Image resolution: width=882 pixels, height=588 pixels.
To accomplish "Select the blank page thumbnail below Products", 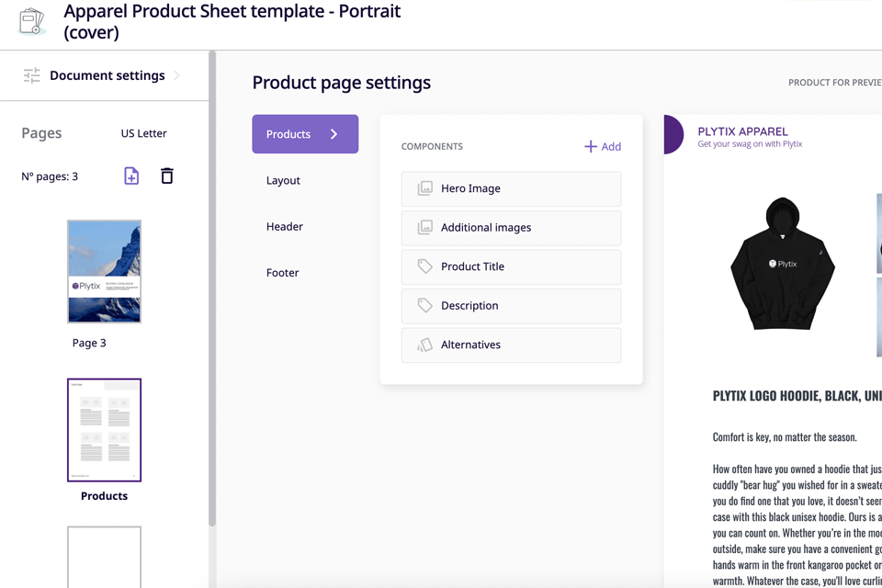I will 104,557.
